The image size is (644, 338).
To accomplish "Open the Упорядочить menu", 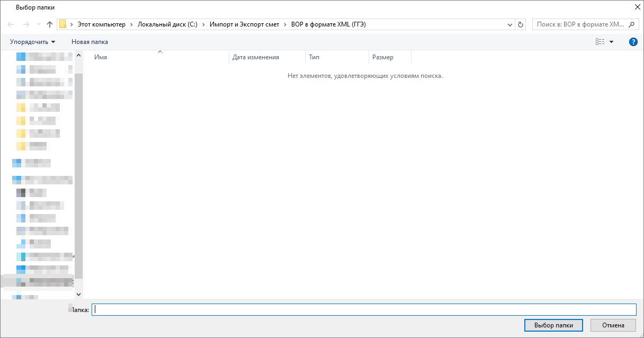I will 32,42.
